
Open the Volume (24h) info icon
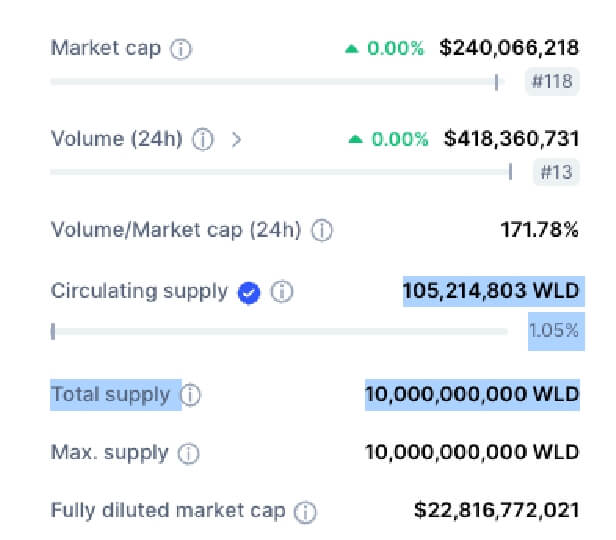203,139
